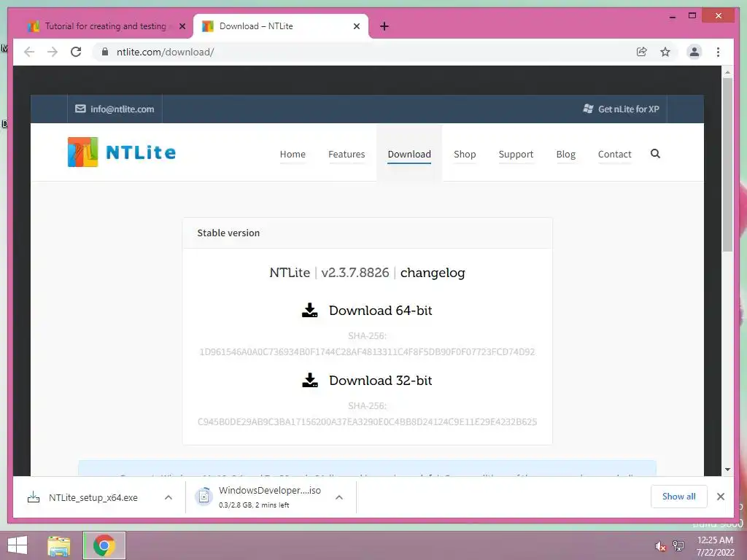747x560 pixels.
Task: Click the 32-bit SHA-256 hash text
Action: [367, 422]
